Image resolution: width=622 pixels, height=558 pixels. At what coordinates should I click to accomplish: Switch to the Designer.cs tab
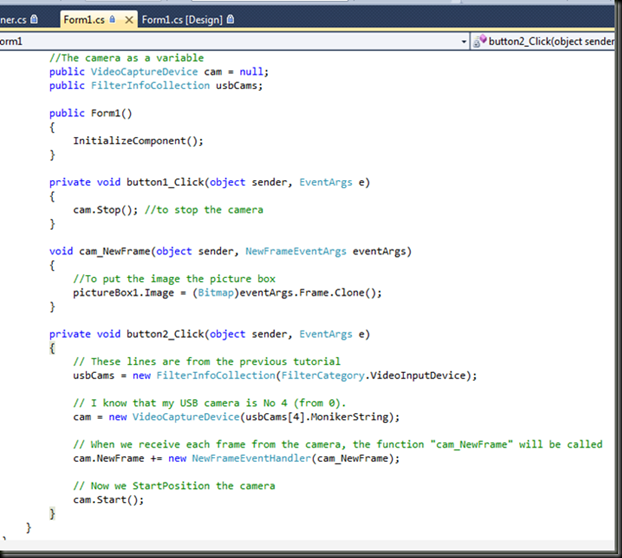pyautogui.click(x=12, y=19)
